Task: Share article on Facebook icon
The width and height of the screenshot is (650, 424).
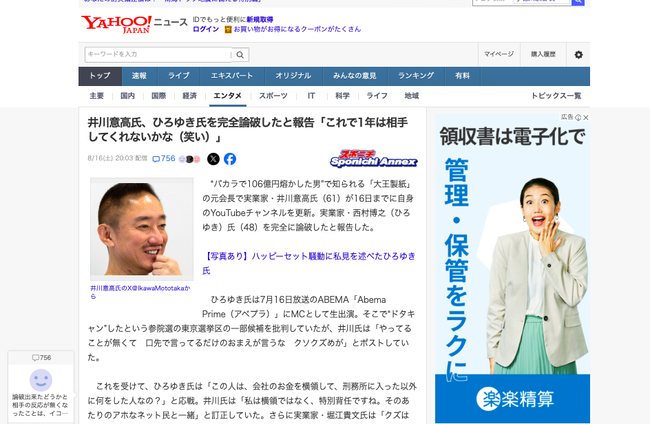Action: pos(230,159)
